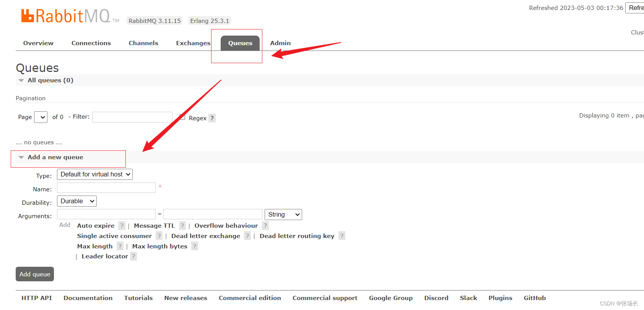Focus the queue Name input field
Screen dimensions: 644x310
pos(106,188)
